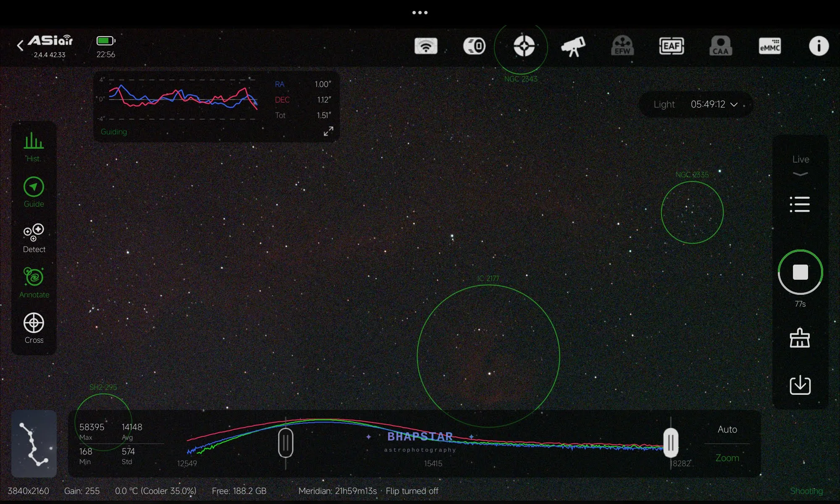Open the three-dot menu above the app
Viewport: 840px width, 504px height.
(420, 13)
